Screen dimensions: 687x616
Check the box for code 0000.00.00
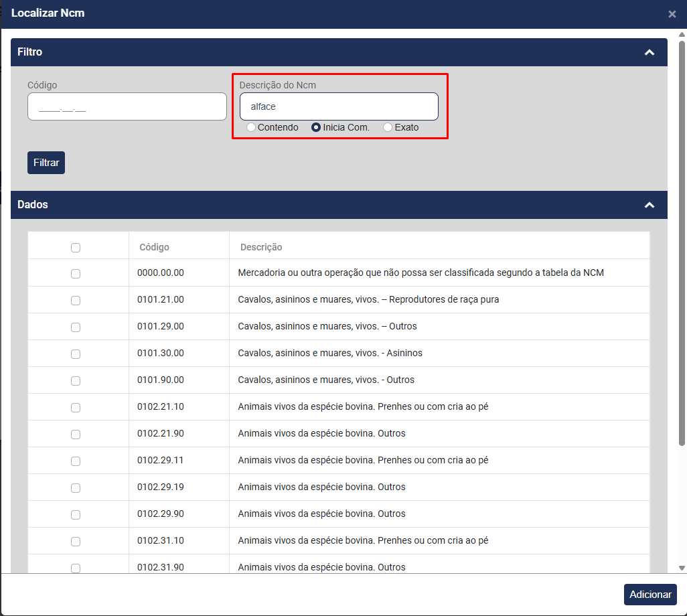(x=76, y=274)
